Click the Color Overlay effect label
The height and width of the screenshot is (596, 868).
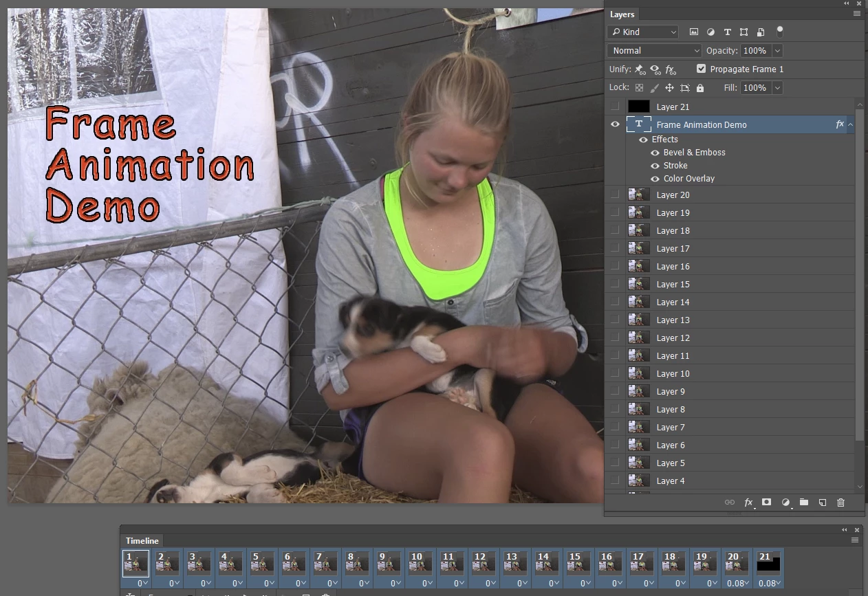(689, 179)
